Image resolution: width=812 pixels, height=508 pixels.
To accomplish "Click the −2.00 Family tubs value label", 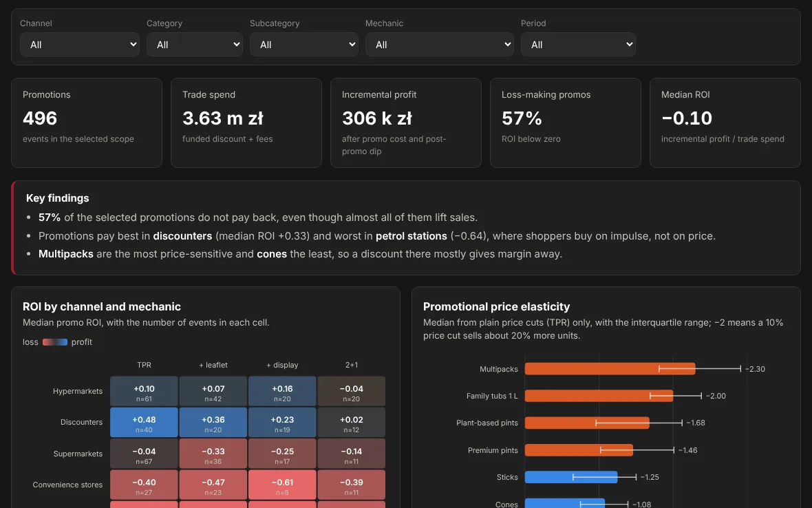I will (716, 396).
